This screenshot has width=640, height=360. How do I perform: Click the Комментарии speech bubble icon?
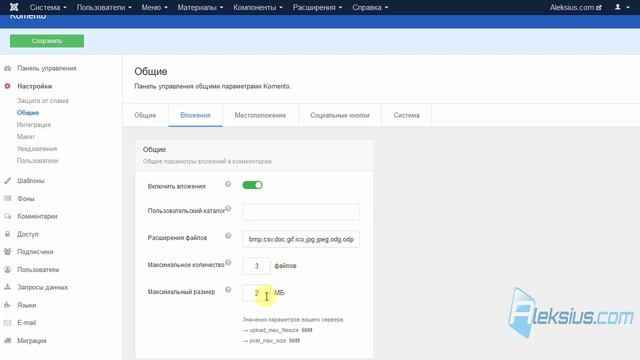(x=7, y=216)
